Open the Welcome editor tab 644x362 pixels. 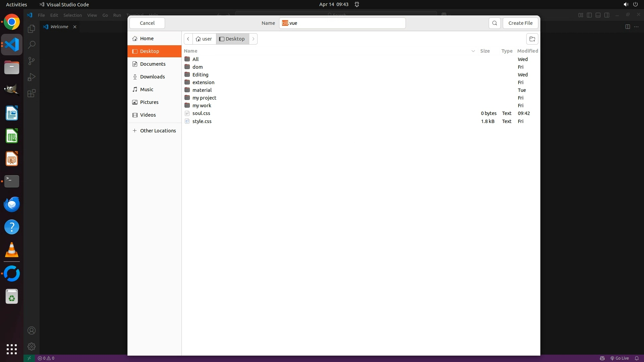tap(59, 27)
